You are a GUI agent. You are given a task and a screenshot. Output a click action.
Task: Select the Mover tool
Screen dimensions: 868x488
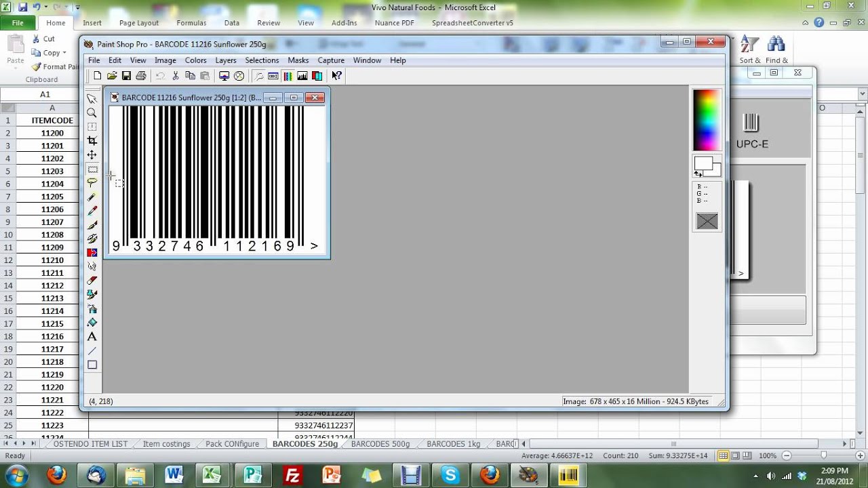pyautogui.click(x=92, y=155)
